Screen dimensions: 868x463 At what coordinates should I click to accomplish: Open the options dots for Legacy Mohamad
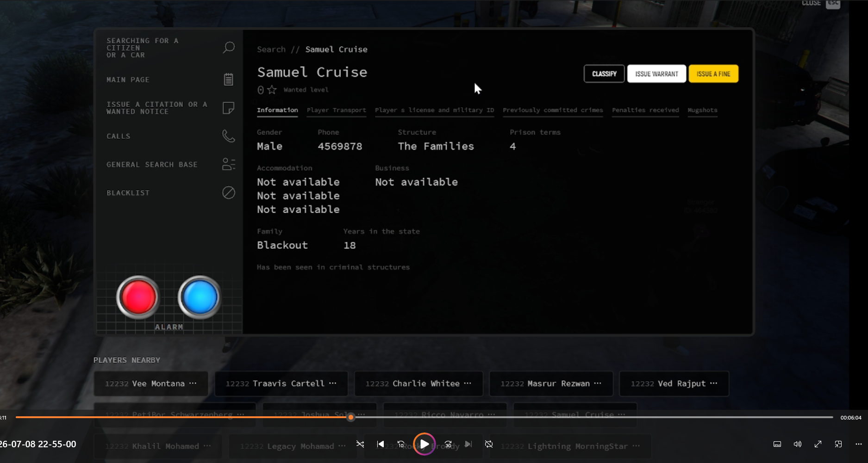pos(342,446)
